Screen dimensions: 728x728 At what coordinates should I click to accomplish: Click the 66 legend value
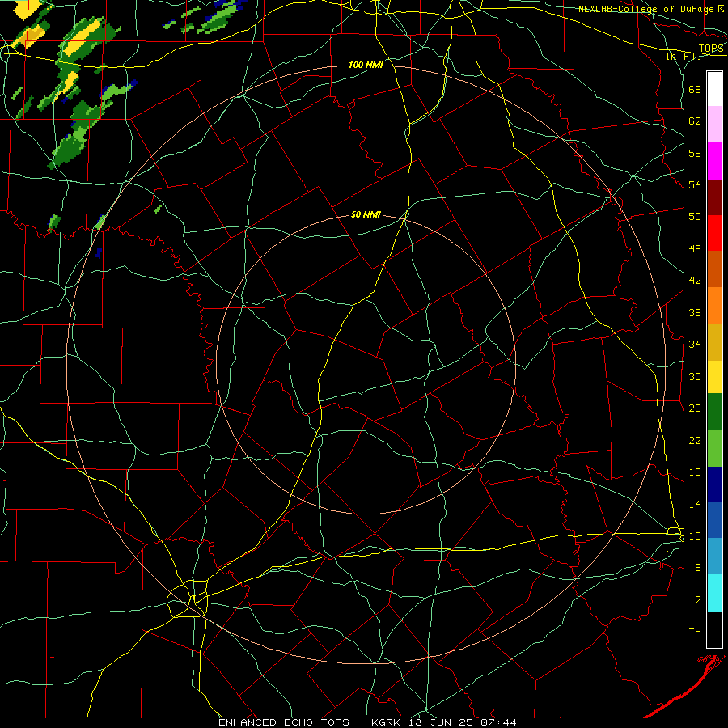tap(695, 89)
